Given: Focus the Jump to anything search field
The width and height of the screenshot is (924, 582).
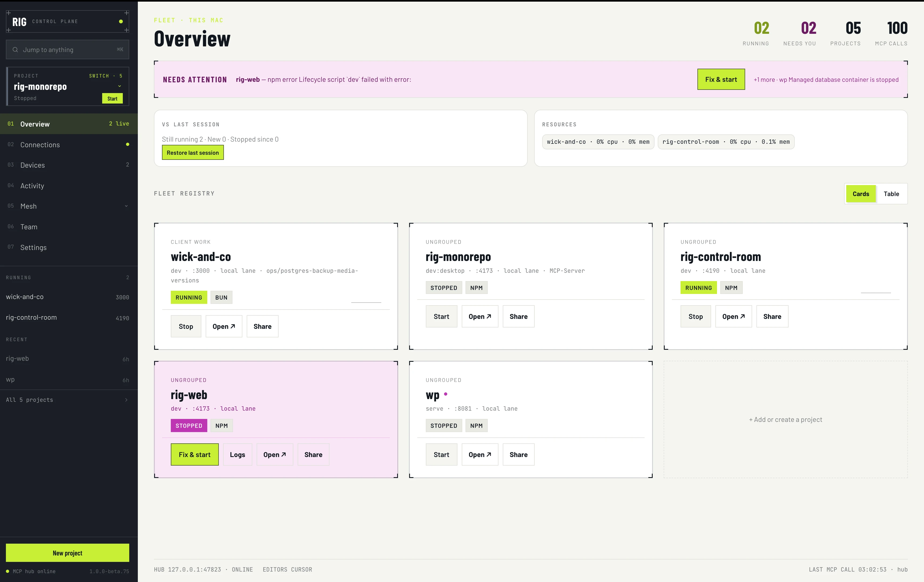Looking at the screenshot, I should pyautogui.click(x=68, y=50).
